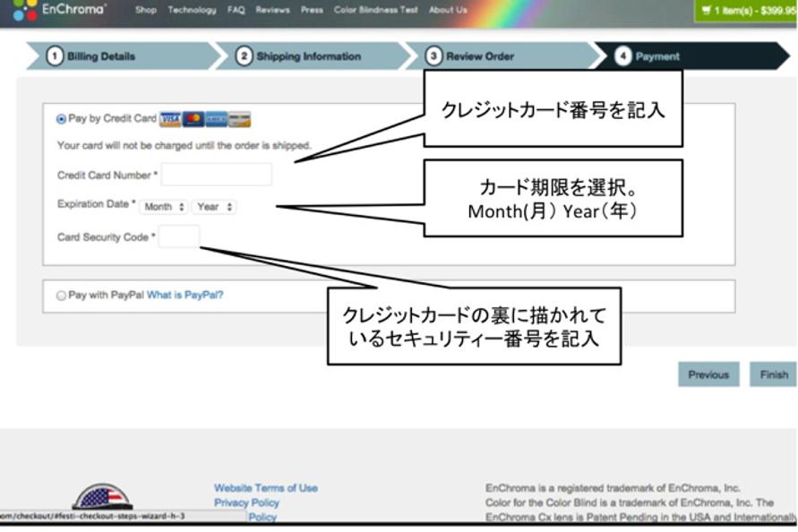Choose the Pay with PayPal radio button
Image resolution: width=798 pixels, height=532 pixels.
tap(62, 296)
